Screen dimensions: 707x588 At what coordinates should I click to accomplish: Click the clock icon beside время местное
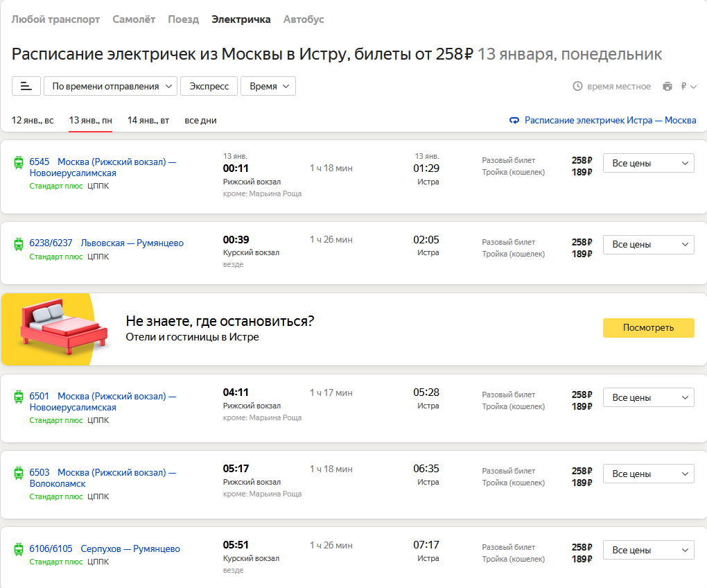coord(577,86)
